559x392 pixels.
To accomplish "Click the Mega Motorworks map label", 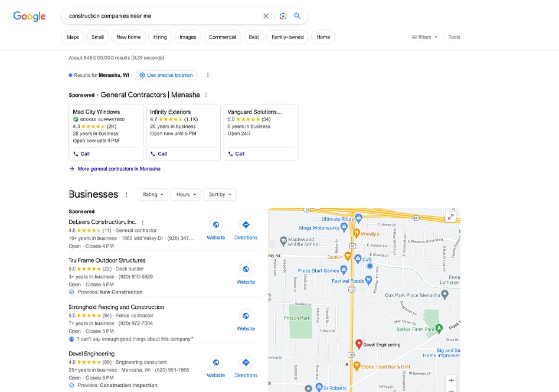I will pyautogui.click(x=319, y=228).
